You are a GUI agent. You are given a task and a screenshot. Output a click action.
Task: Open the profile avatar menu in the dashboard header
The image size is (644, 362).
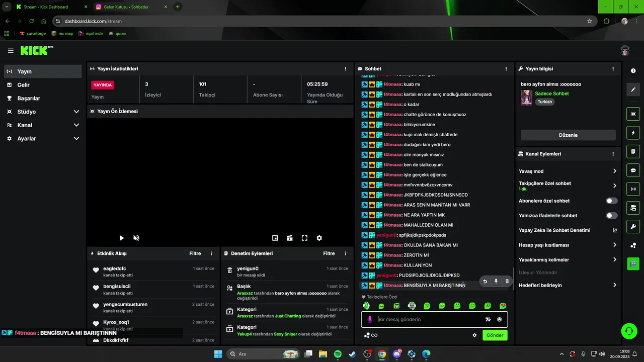pyautogui.click(x=625, y=51)
